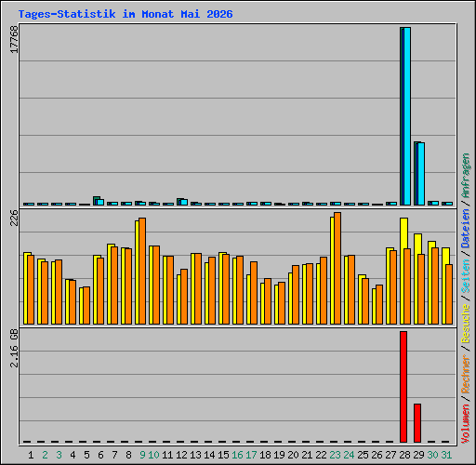This screenshot has height=465, width=476.
Task: Click the orange bar on day 23
Action: 337,268
